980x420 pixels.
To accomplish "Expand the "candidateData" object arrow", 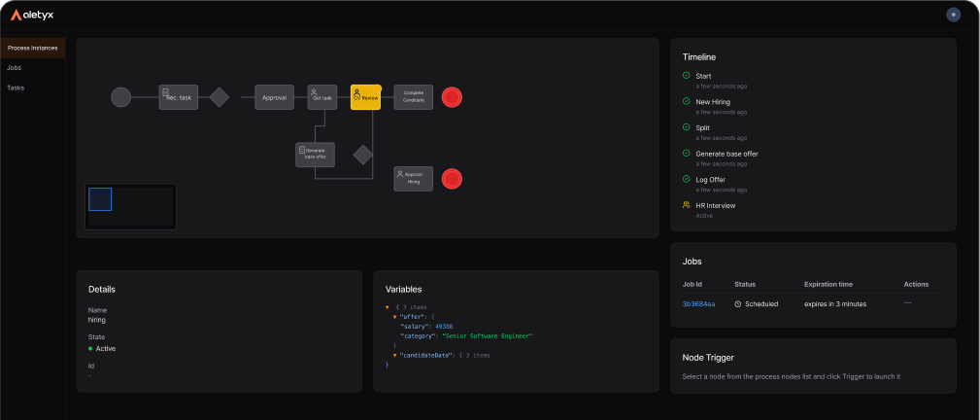I will click(394, 356).
